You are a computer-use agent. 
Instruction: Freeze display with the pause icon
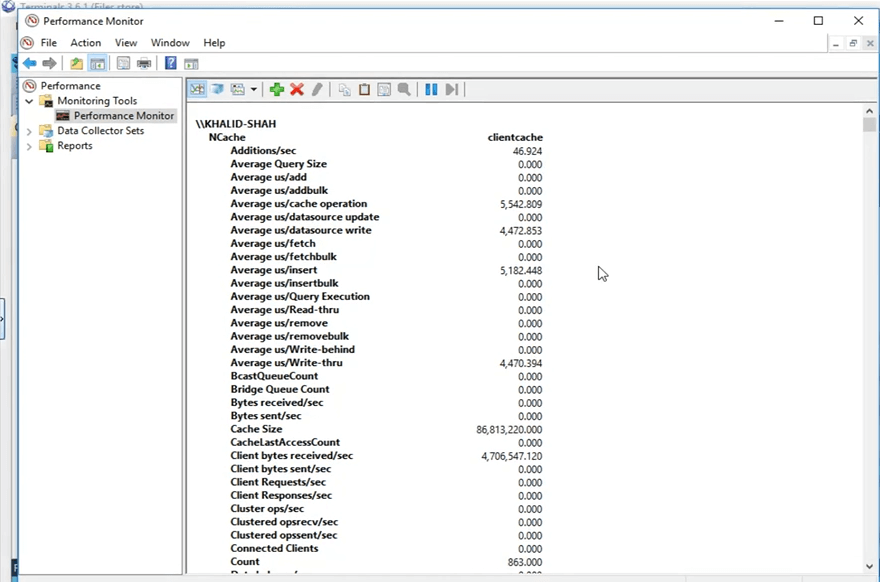point(431,89)
